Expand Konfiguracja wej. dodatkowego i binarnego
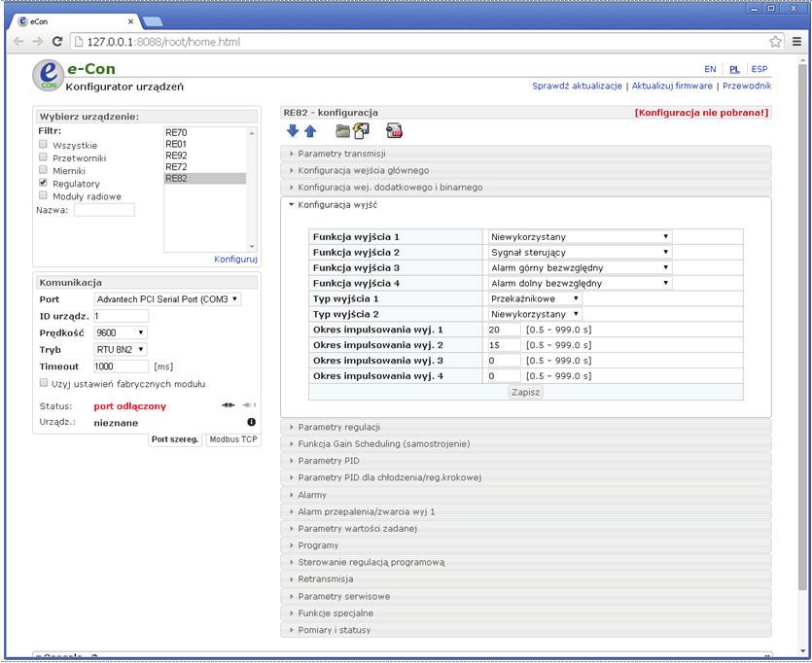 click(526, 187)
